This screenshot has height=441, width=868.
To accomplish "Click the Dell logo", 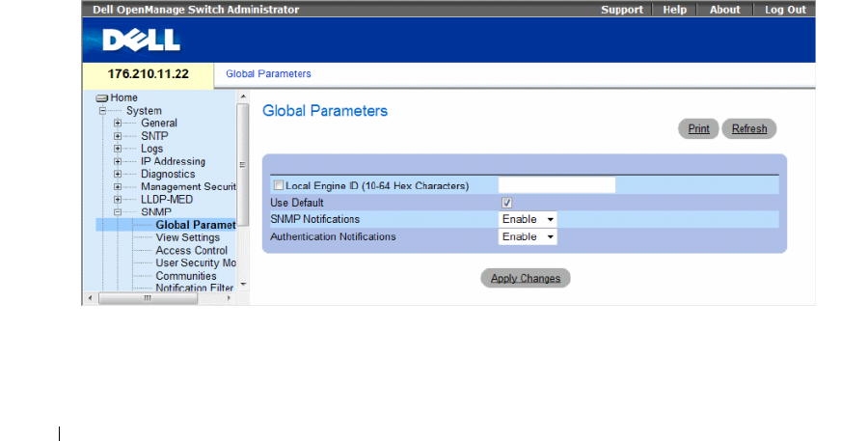I will (141, 40).
